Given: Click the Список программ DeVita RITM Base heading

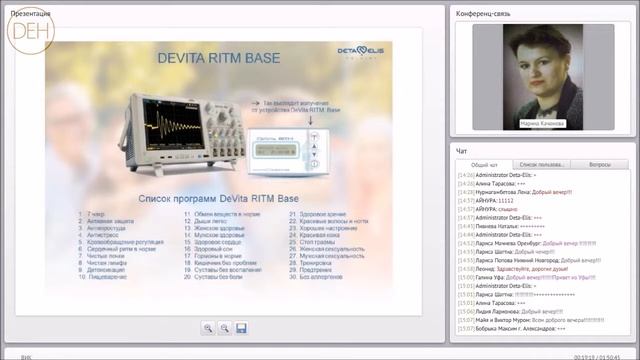Looking at the screenshot, I should [218, 199].
